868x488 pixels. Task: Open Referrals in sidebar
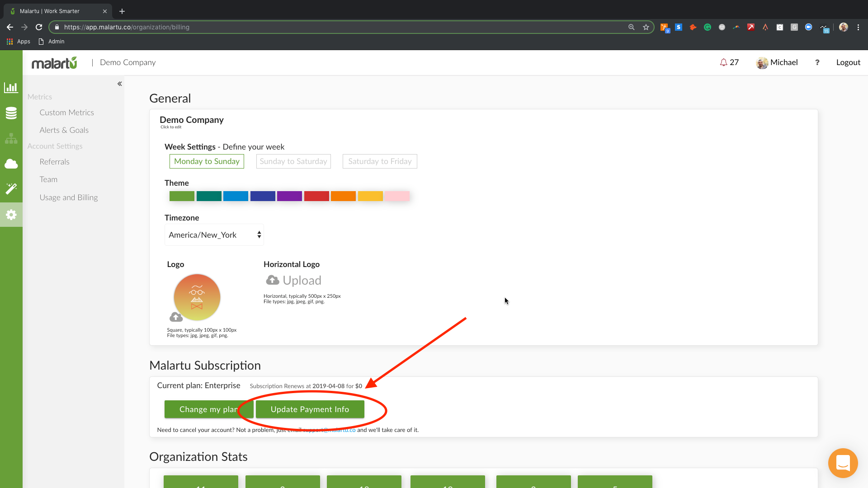tap(54, 162)
